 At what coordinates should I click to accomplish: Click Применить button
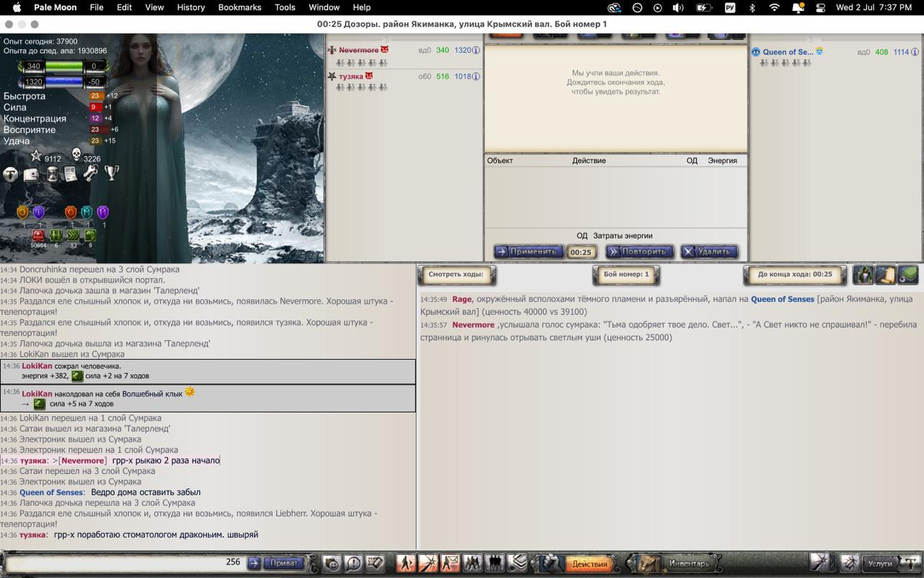[528, 251]
